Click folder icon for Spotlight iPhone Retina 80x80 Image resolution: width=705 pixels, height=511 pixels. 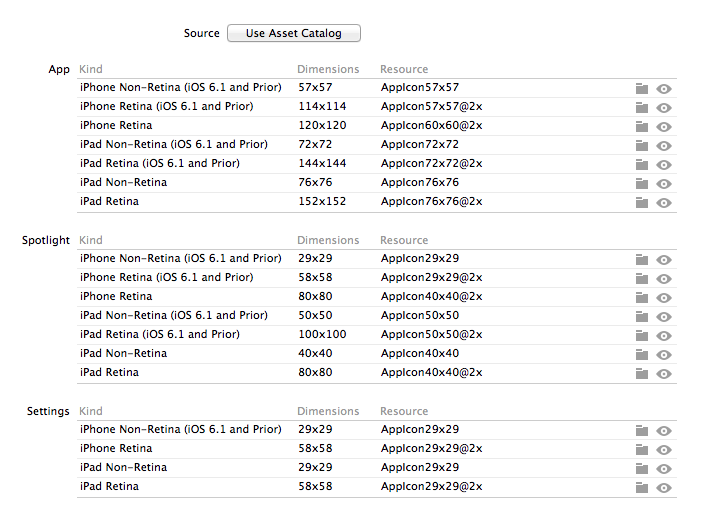[x=642, y=297]
